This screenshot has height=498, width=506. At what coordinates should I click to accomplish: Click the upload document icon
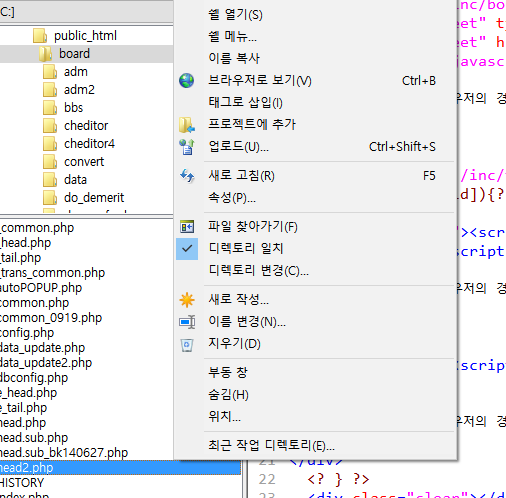pyautogui.click(x=187, y=147)
